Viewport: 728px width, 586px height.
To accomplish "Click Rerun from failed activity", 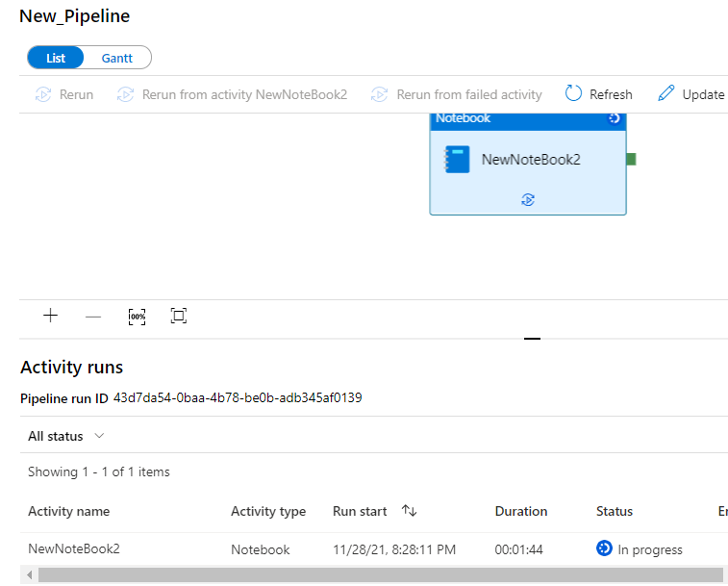I will [457, 94].
